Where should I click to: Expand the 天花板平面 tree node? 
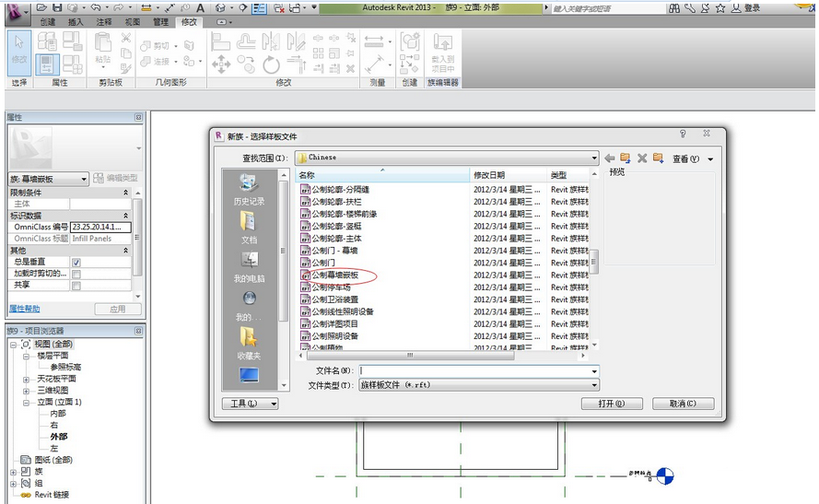27,379
